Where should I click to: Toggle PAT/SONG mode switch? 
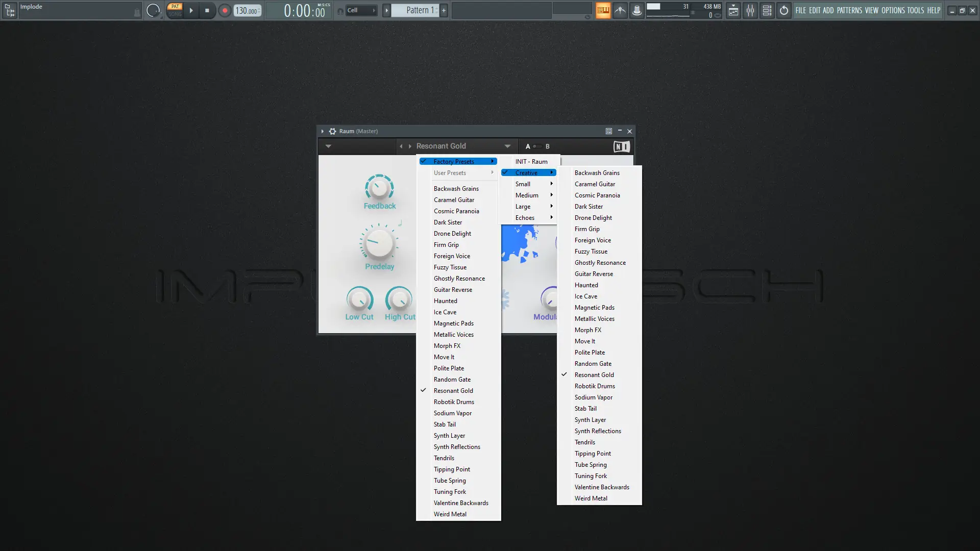175,10
